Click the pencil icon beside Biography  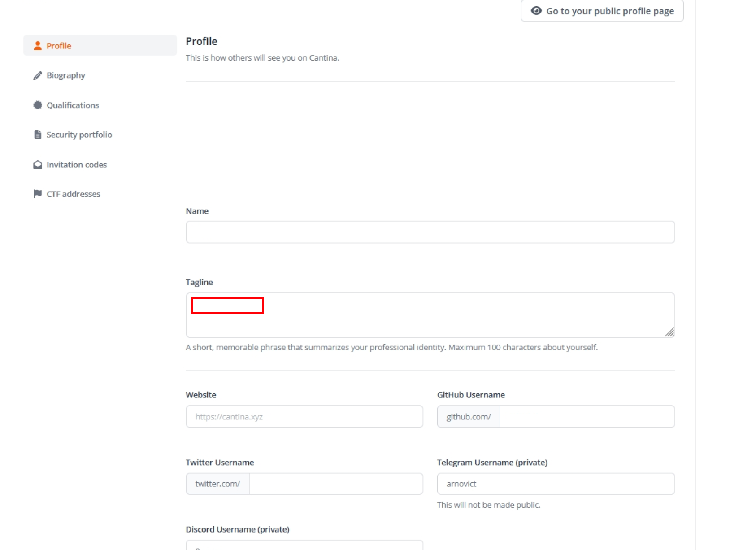[38, 75]
